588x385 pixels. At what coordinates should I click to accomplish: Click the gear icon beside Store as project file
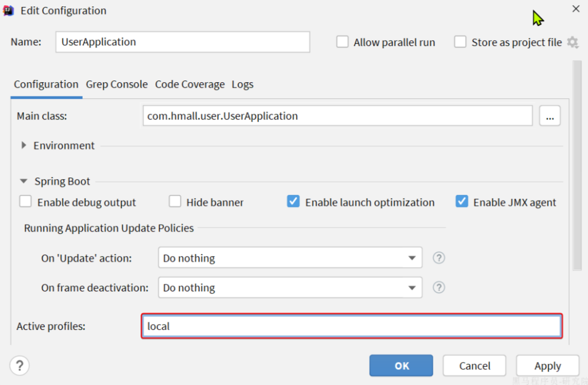[x=572, y=42]
